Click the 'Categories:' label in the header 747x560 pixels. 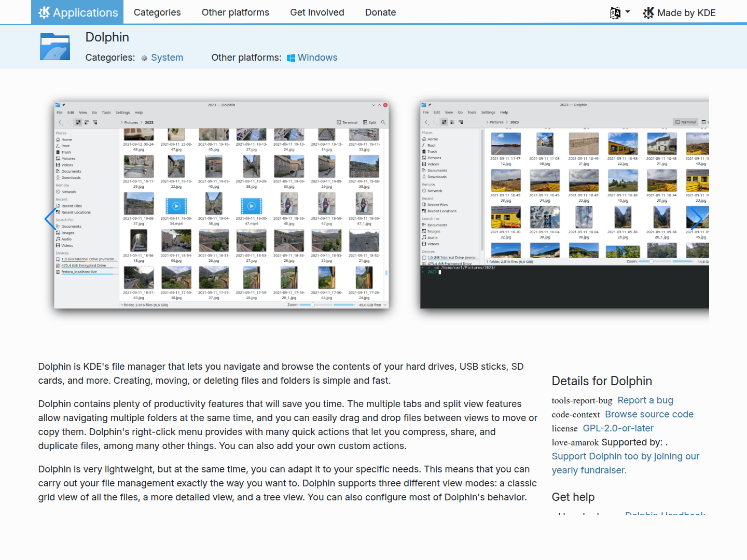pyautogui.click(x=110, y=58)
